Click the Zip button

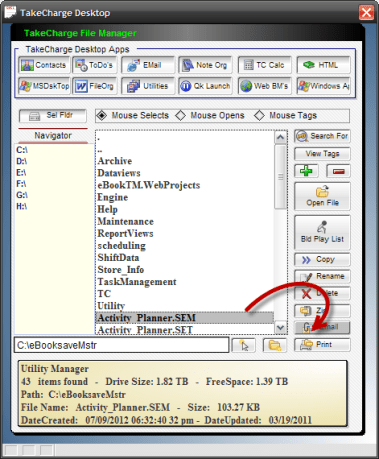[x=322, y=310]
